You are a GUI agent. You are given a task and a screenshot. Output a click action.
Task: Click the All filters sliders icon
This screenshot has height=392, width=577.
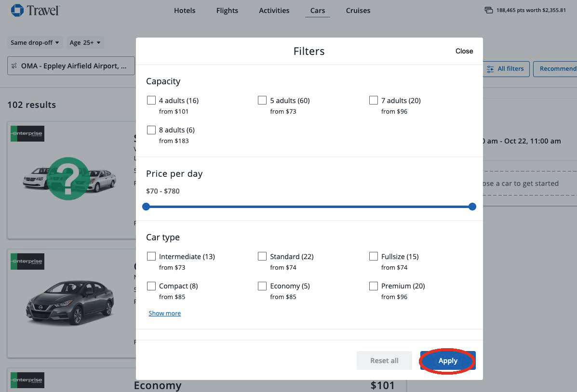click(x=490, y=69)
